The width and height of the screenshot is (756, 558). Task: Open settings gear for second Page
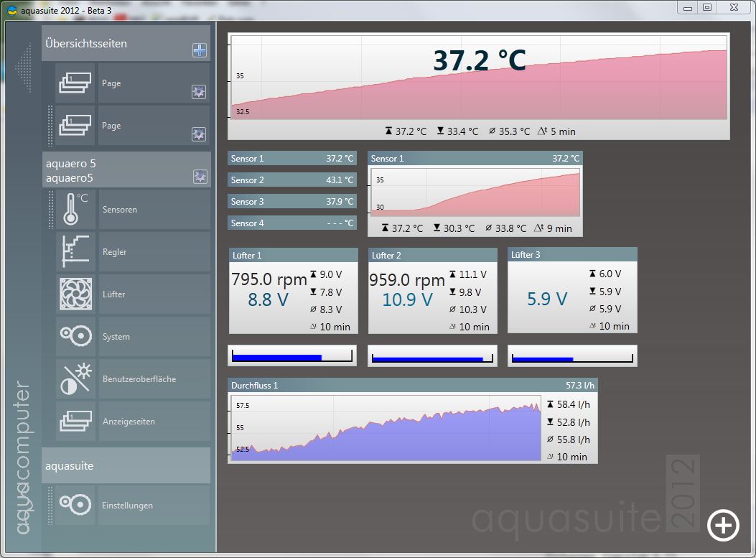coord(199,134)
